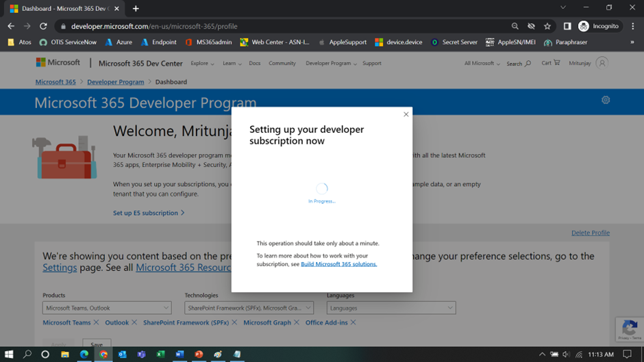
Task: Open Word from the taskbar
Action: pos(180,354)
